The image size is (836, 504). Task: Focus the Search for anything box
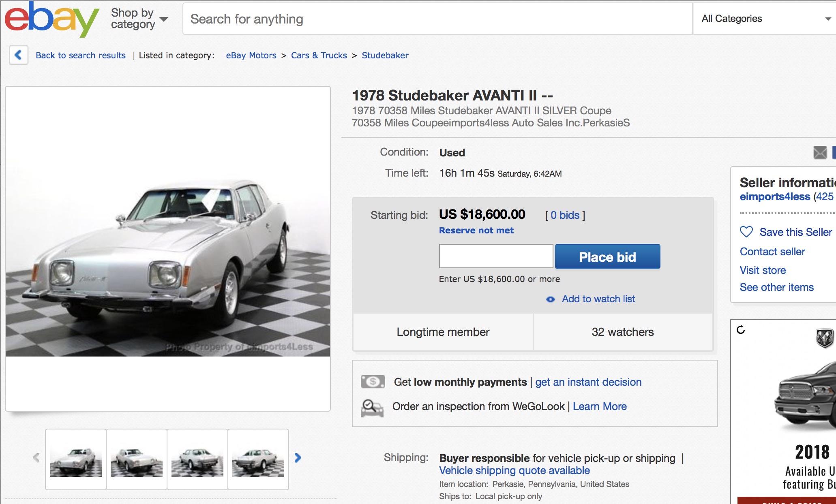pos(437,19)
